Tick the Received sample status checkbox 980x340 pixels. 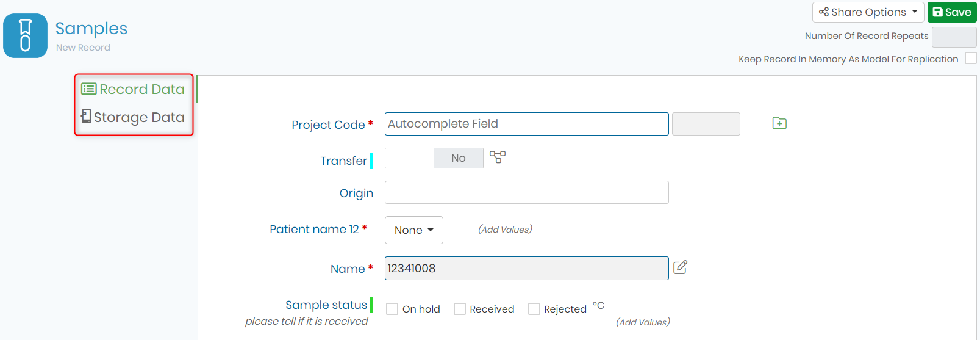pyautogui.click(x=460, y=309)
